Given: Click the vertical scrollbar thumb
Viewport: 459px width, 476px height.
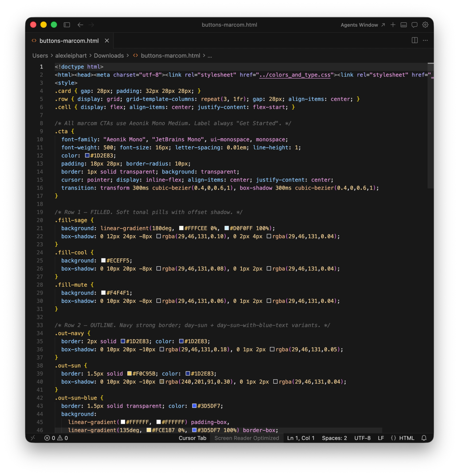Looking at the screenshot, I should [x=430, y=125].
